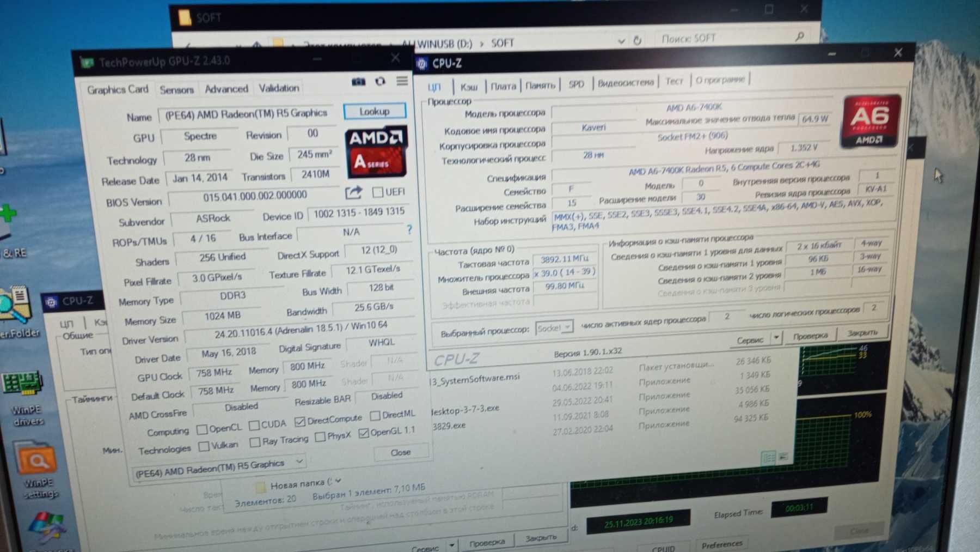Open the Плата tab in CPU-Z
Viewport: 980px width, 552px height.
pyautogui.click(x=503, y=86)
